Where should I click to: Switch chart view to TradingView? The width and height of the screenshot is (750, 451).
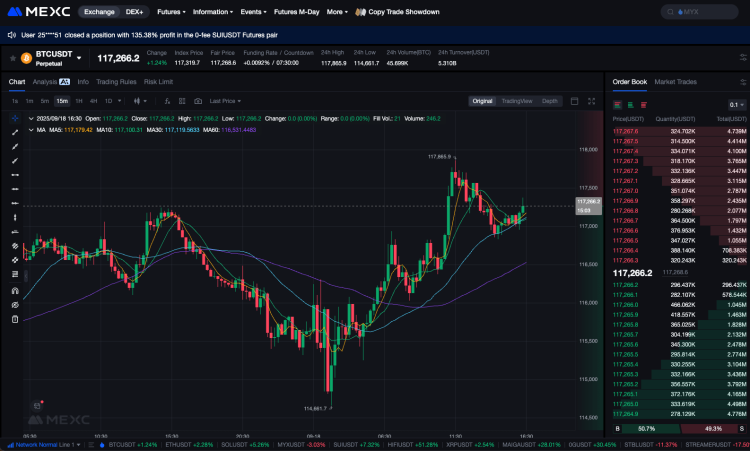516,101
